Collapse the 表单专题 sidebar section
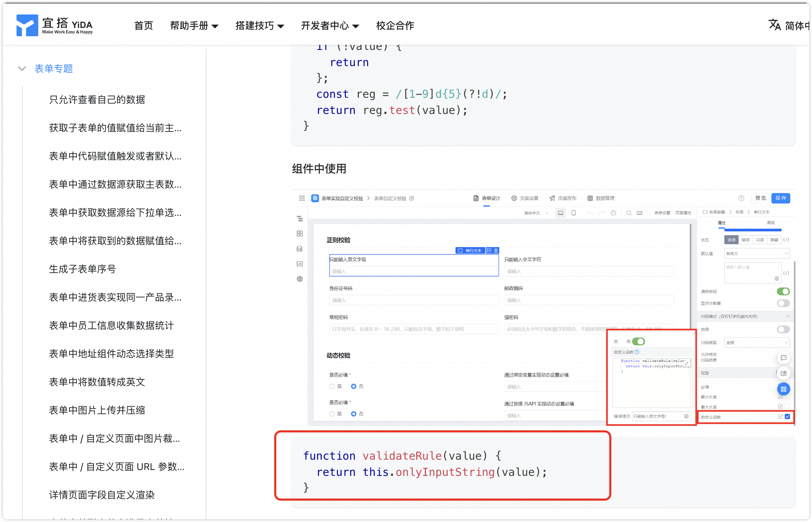The image size is (812, 522). [x=22, y=69]
